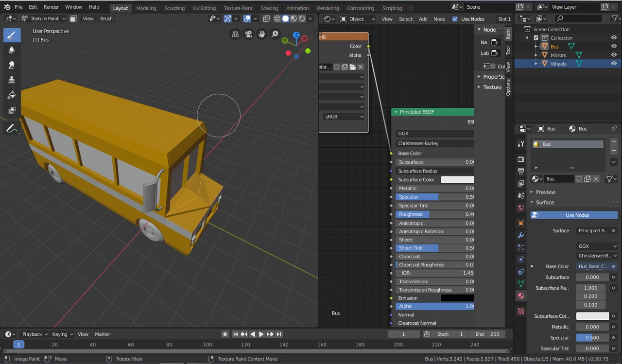Select the Clone stamp tool

point(12,80)
